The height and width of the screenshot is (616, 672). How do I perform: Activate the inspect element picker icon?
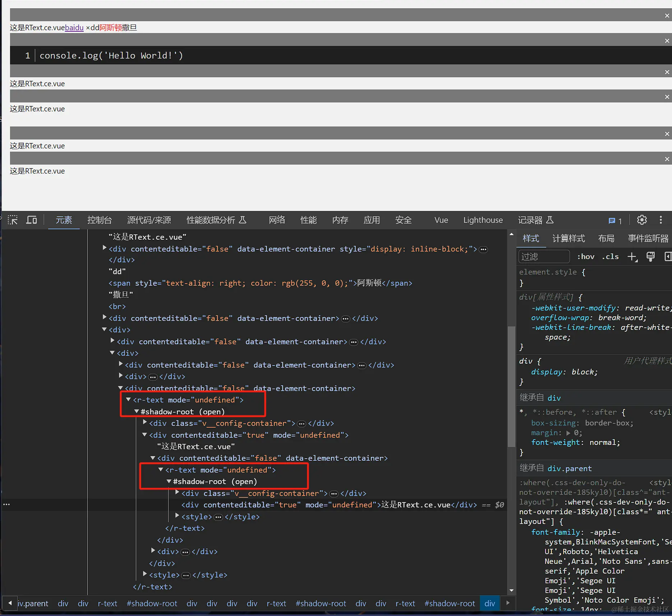point(13,220)
